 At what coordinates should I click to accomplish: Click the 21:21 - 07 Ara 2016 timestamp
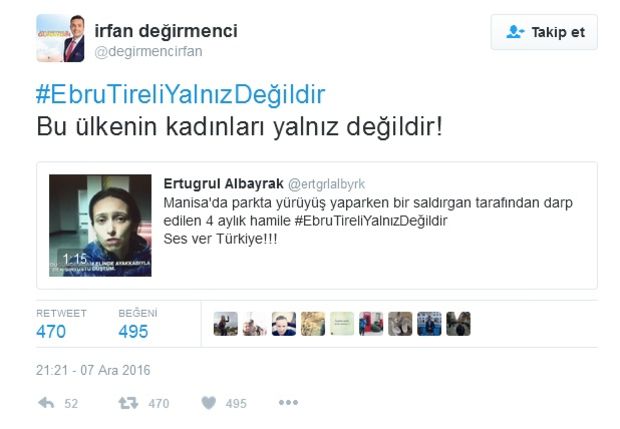point(93,370)
